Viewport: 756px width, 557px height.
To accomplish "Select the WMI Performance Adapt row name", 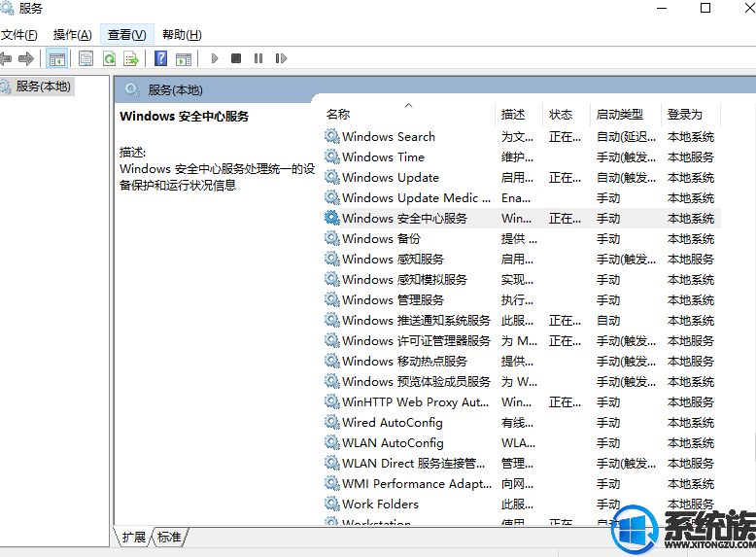I will 417,483.
